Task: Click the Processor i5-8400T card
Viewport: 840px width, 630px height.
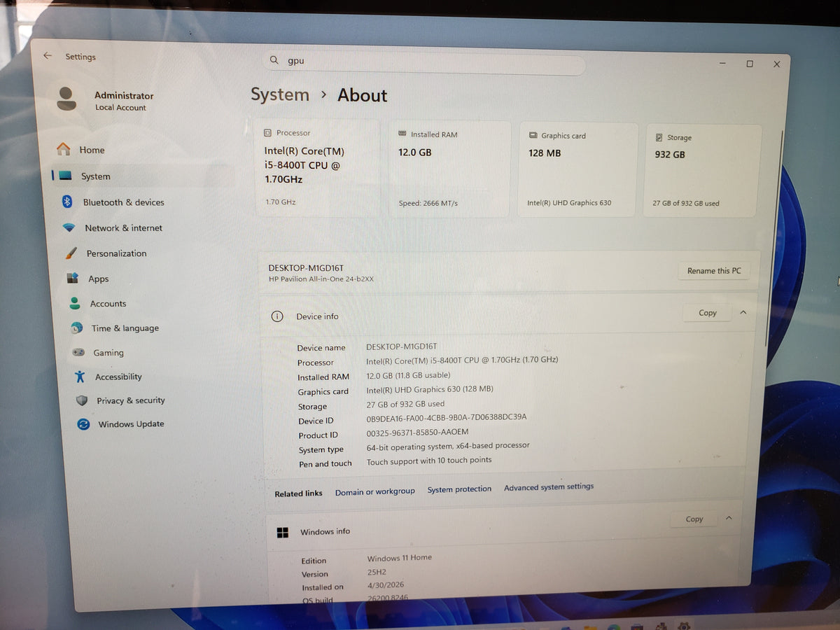Action: (318, 167)
